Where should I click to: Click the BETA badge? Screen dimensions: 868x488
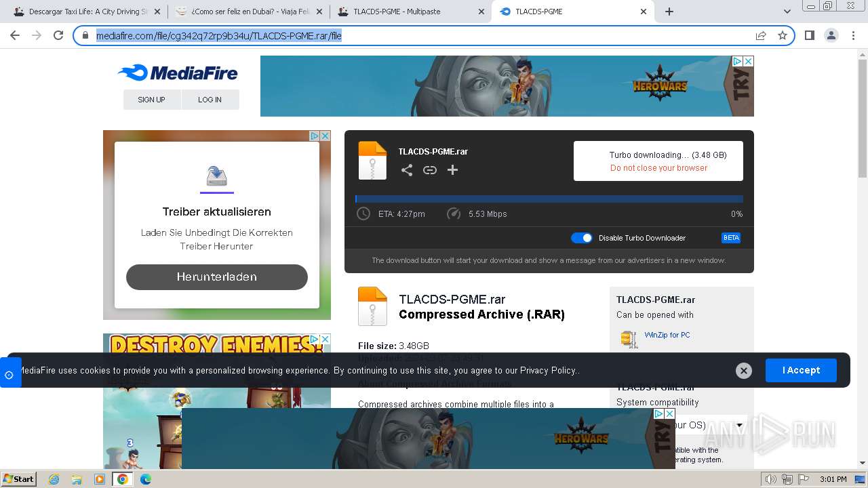coord(731,238)
